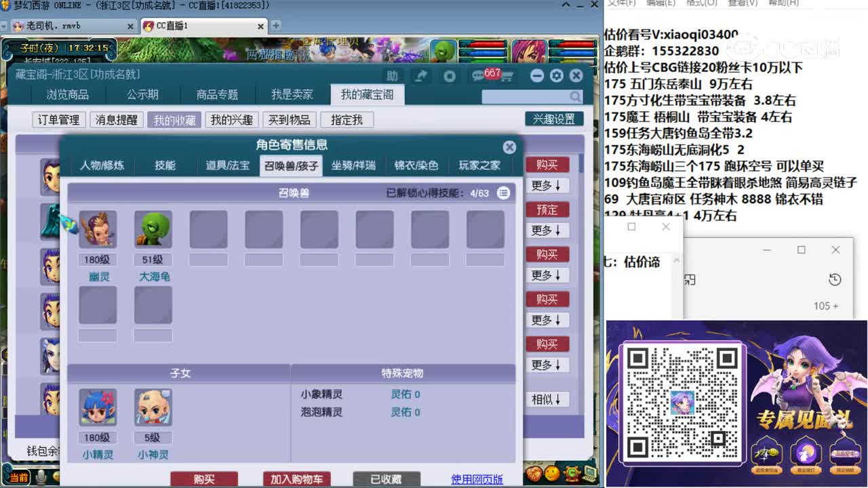Click the 预定 button in list
The image size is (868, 488).
tap(547, 209)
